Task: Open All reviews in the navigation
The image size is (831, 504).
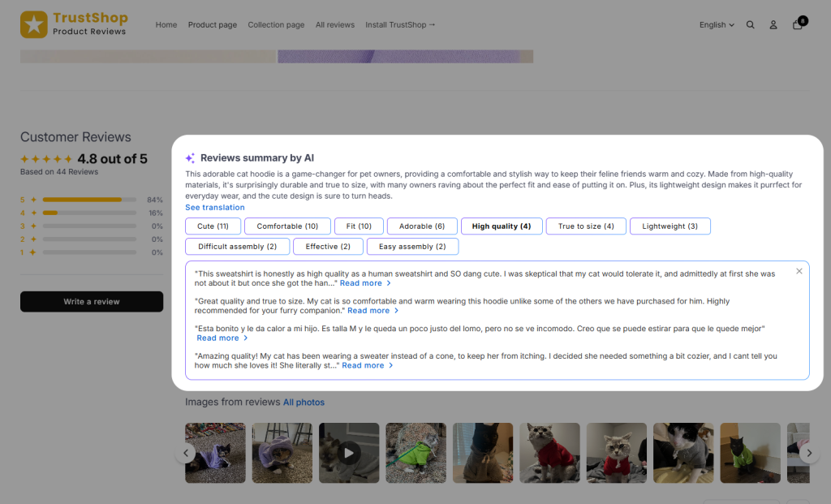Action: [x=334, y=25]
